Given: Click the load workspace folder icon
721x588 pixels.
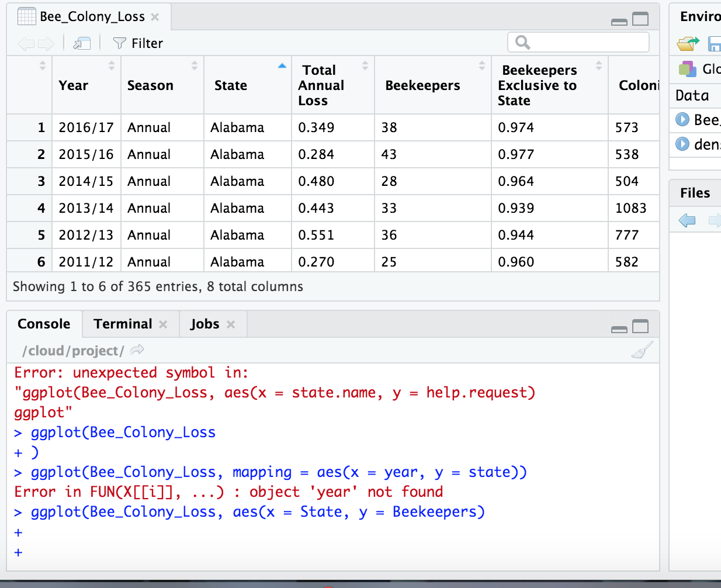Looking at the screenshot, I should click(x=687, y=43).
